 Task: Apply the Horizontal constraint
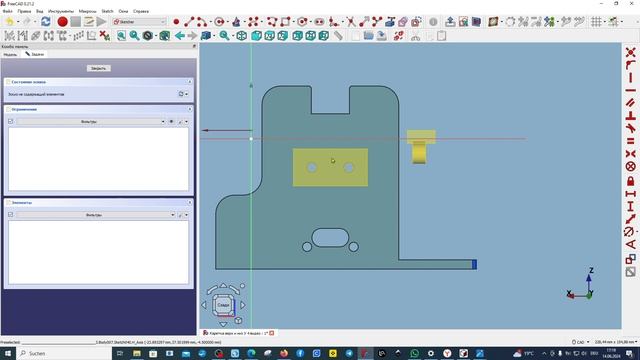click(631, 90)
